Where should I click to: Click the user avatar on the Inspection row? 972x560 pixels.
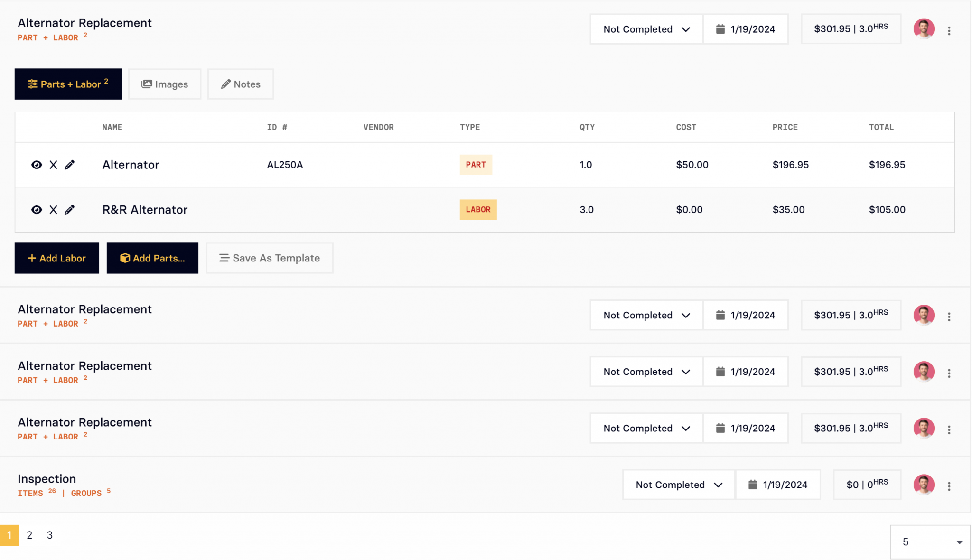tap(924, 485)
